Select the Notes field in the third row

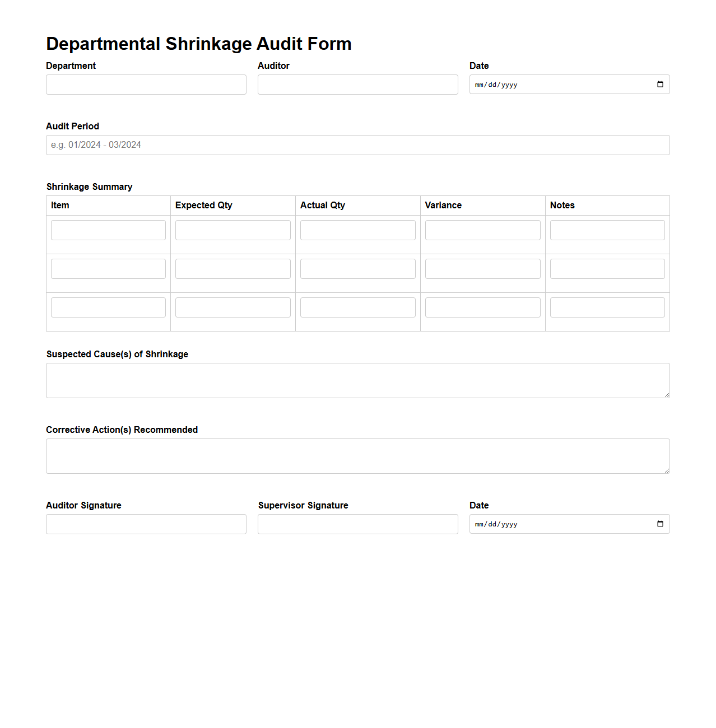point(607,307)
